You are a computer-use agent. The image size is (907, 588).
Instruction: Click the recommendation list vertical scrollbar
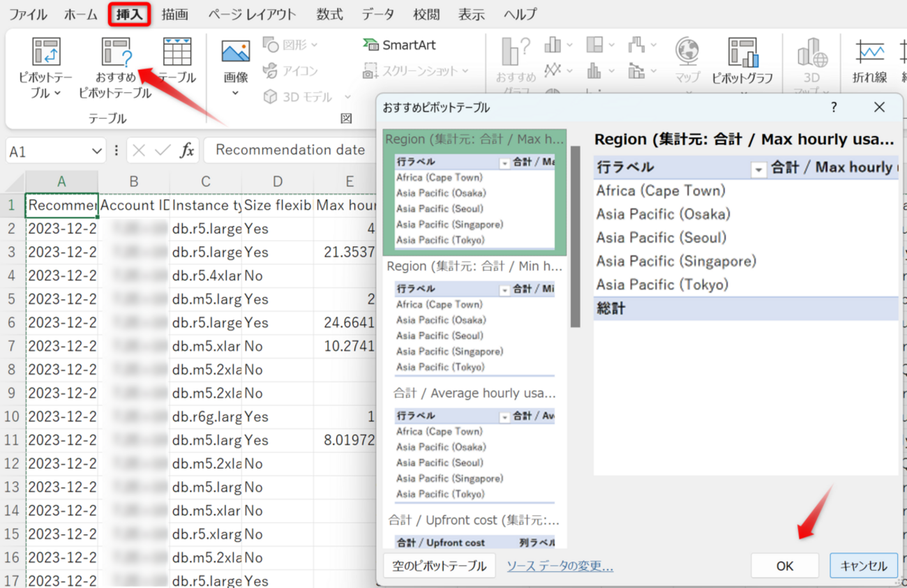click(575, 237)
